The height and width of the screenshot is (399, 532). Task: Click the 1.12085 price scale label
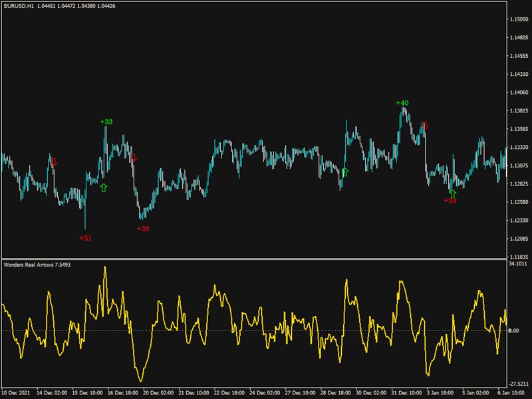519,239
